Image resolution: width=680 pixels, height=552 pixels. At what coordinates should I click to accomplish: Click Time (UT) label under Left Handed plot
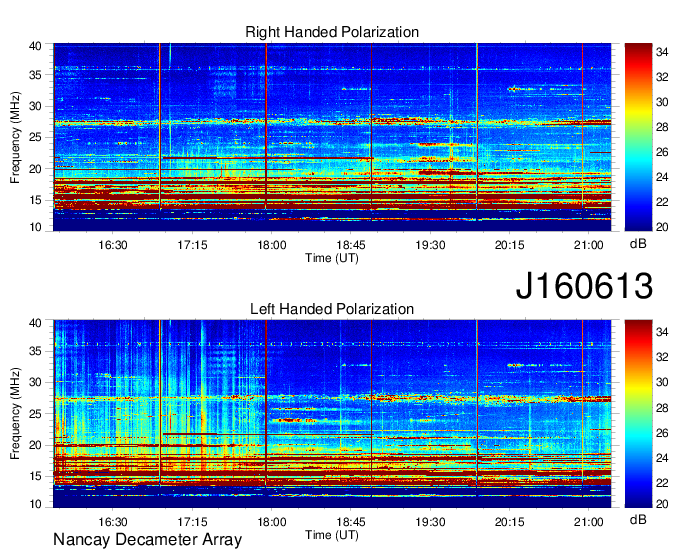332,535
